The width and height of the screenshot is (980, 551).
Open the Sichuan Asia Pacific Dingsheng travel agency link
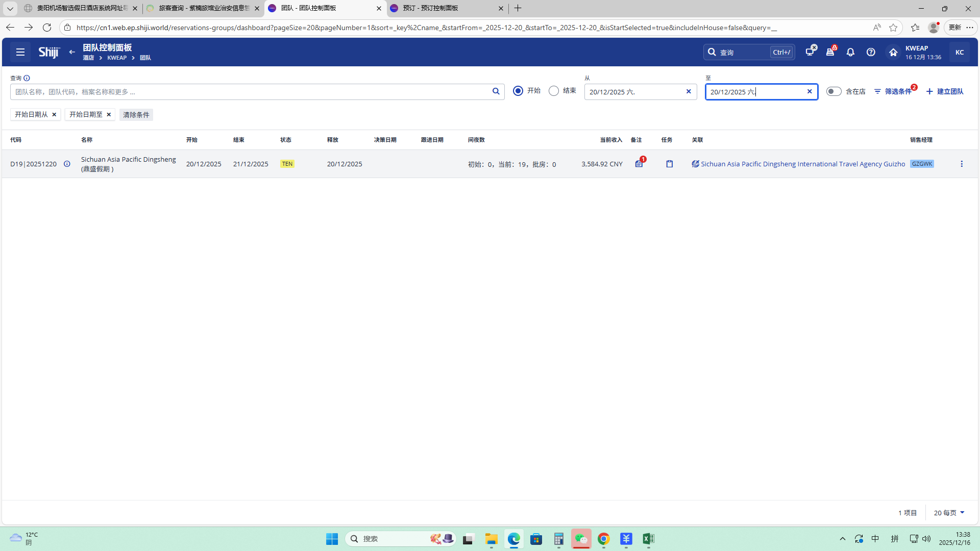click(x=802, y=164)
